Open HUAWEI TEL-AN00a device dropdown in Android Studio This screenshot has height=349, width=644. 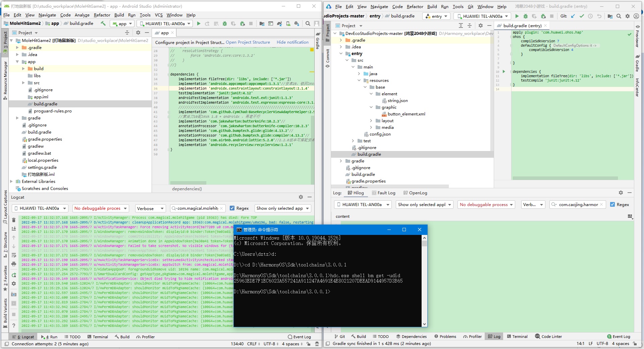(165, 23)
